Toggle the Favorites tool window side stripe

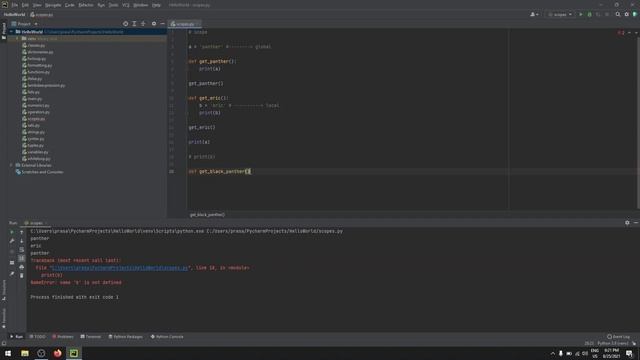(4, 318)
